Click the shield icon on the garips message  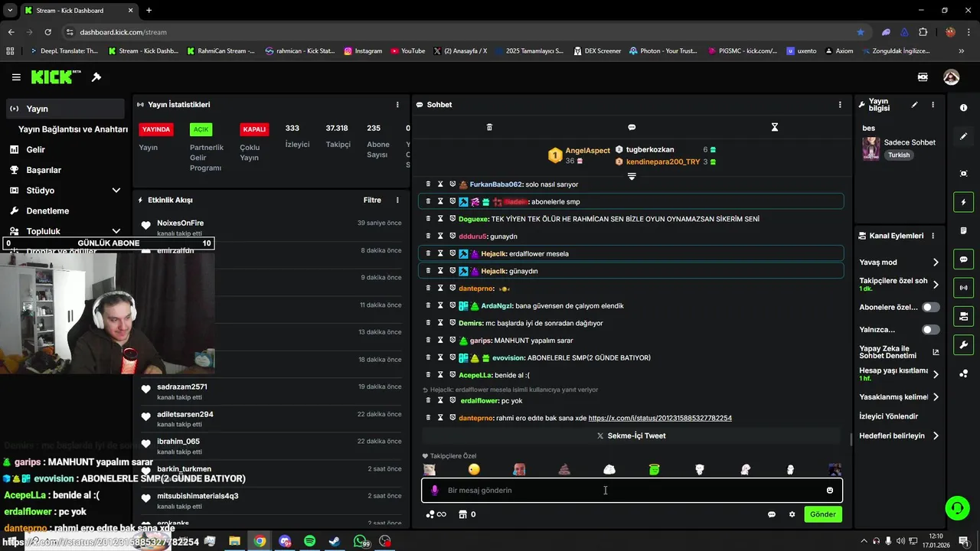452,341
